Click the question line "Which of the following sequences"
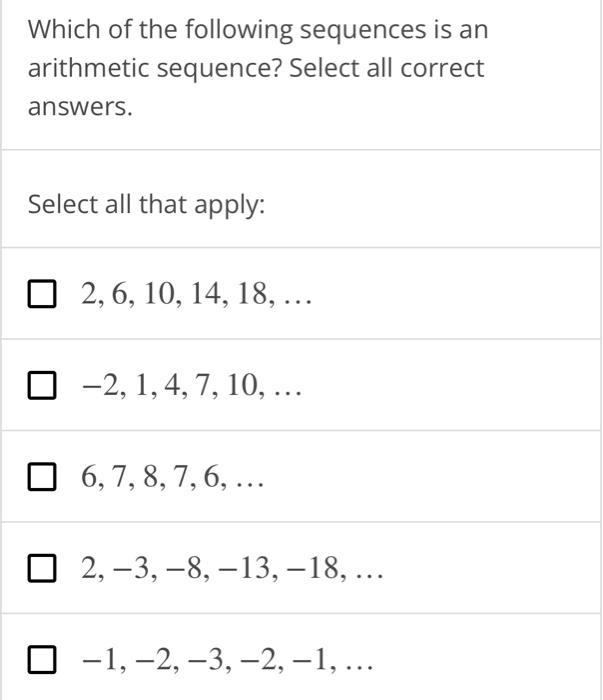The image size is (603, 700). (227, 30)
